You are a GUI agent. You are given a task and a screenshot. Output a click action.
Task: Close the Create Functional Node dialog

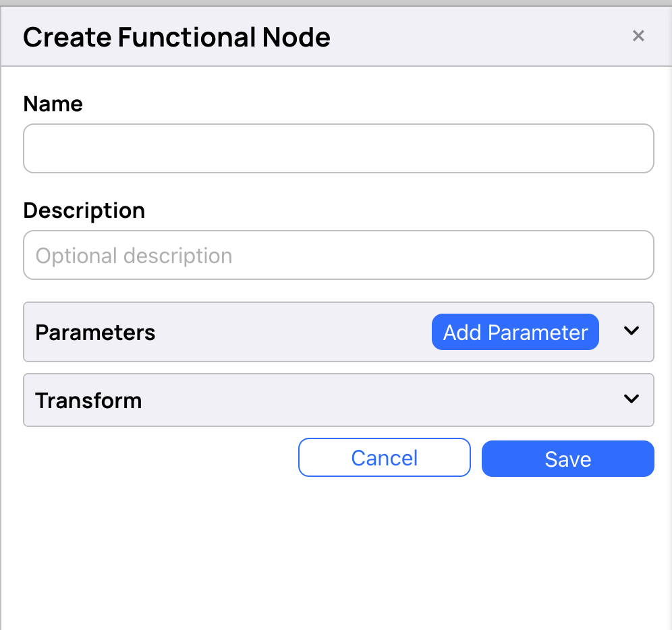point(638,36)
